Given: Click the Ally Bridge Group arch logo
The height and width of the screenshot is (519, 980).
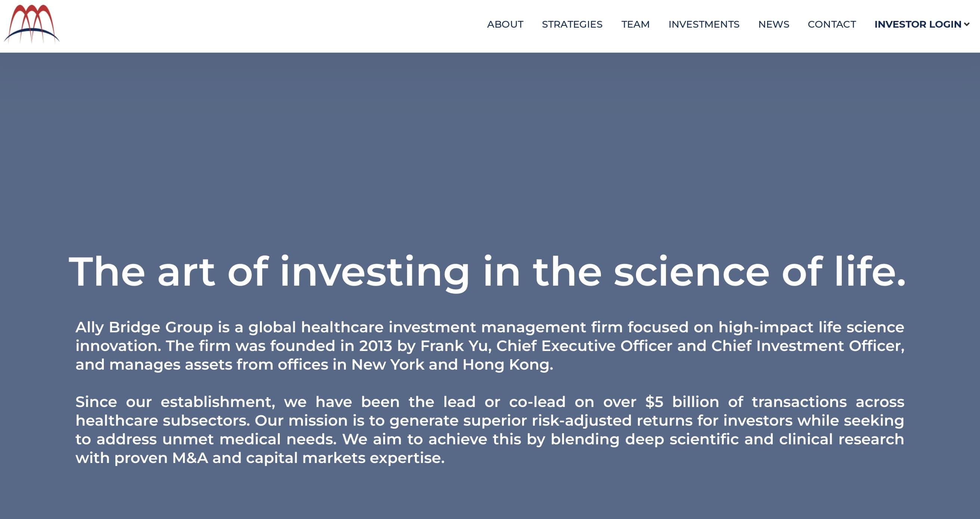Looking at the screenshot, I should pyautogui.click(x=32, y=24).
